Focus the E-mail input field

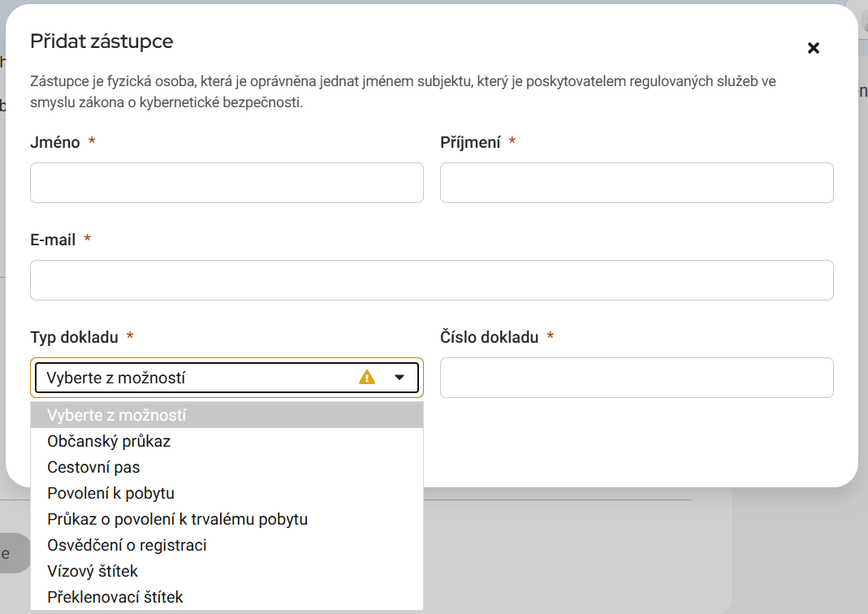click(x=431, y=280)
